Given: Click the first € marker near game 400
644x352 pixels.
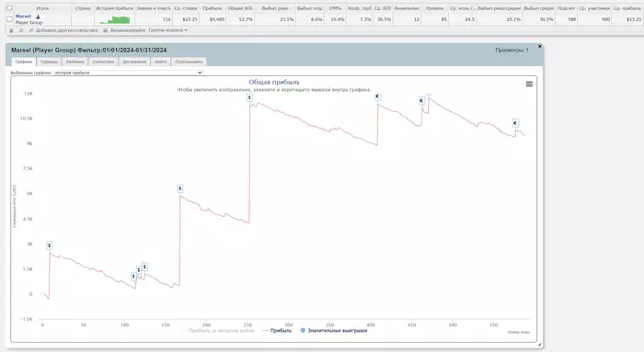Looking at the screenshot, I should 377,97.
